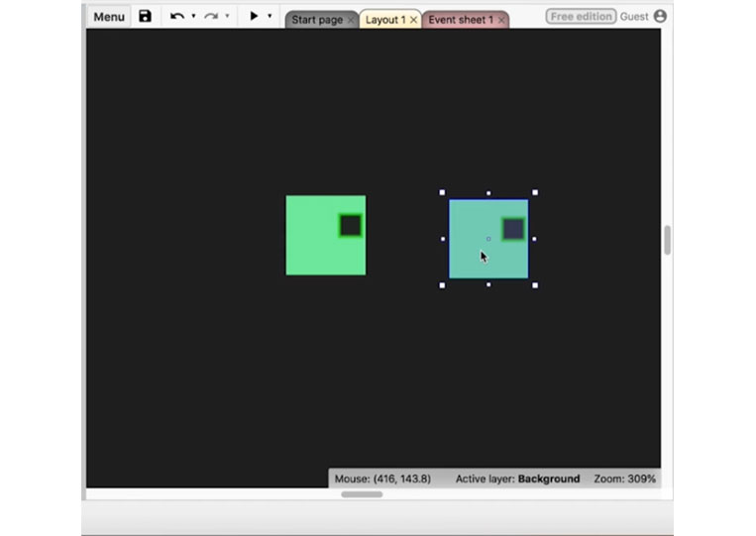The height and width of the screenshot is (536, 756).
Task: Click the bottom-right resize handle of selection
Action: click(535, 285)
